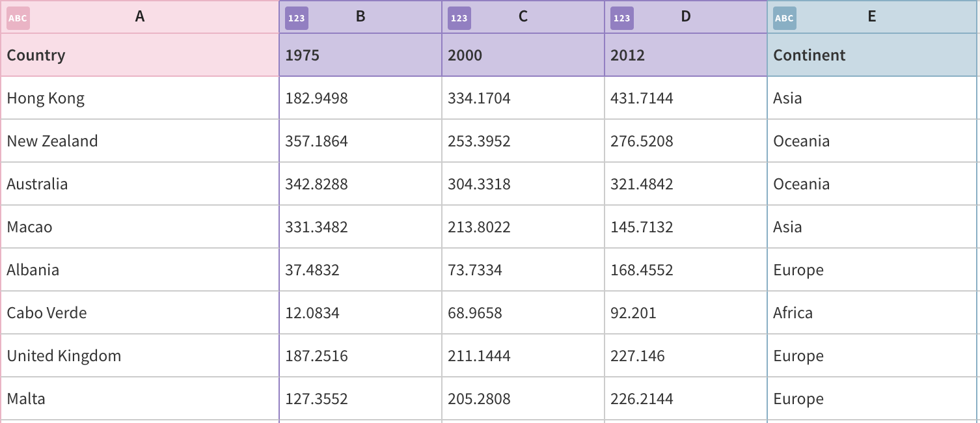The image size is (980, 423).
Task: Select the Europe cell in Albania's row
Action: pos(872,270)
